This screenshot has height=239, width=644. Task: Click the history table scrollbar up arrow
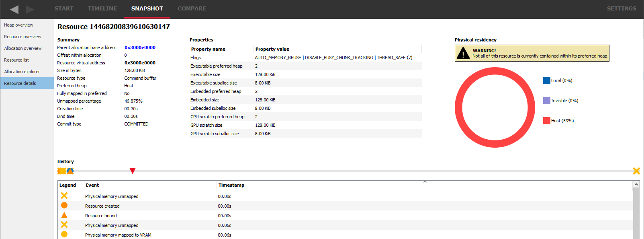tap(636, 184)
